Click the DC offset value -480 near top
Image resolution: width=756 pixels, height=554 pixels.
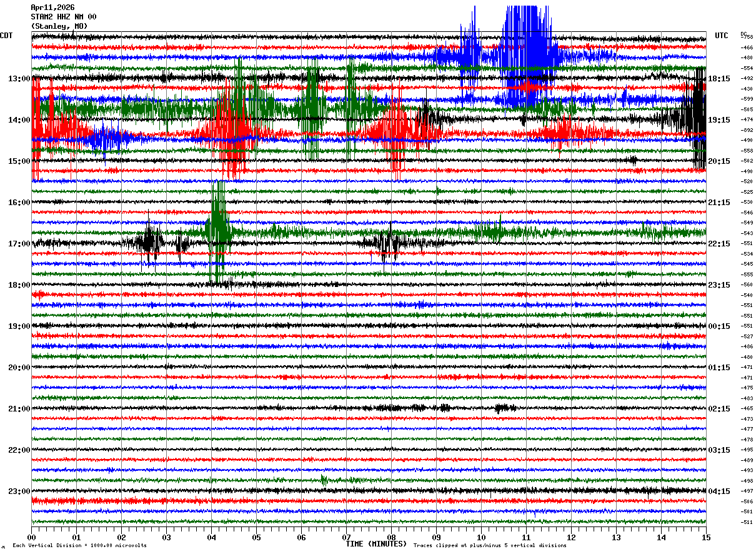747,58
